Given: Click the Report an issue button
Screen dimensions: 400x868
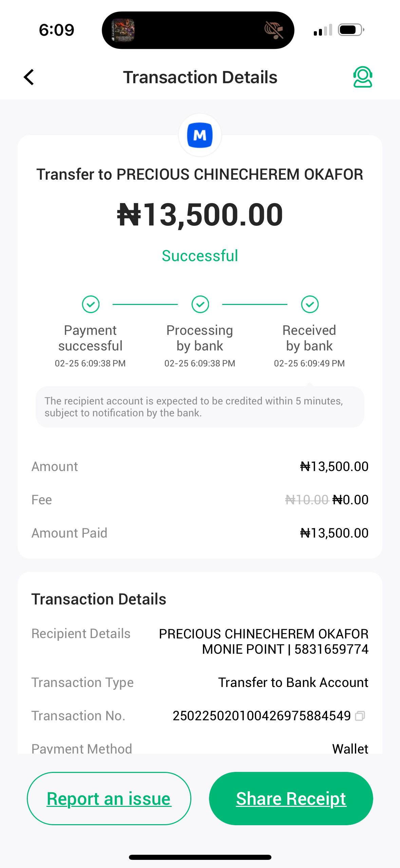Looking at the screenshot, I should click(109, 798).
